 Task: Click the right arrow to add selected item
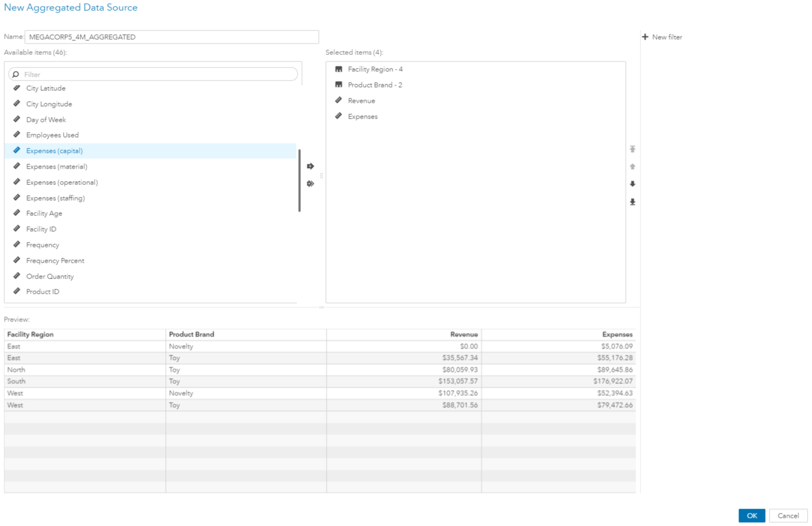[310, 166]
